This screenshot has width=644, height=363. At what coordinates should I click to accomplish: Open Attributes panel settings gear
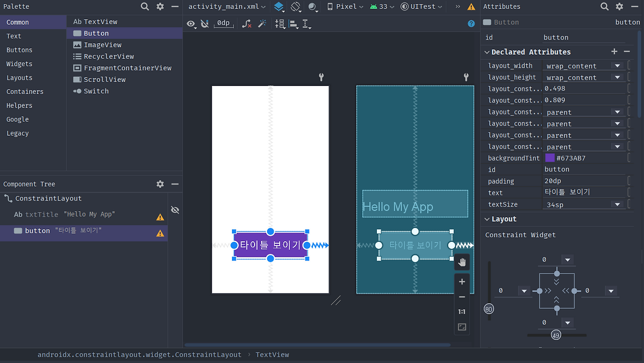620,7
